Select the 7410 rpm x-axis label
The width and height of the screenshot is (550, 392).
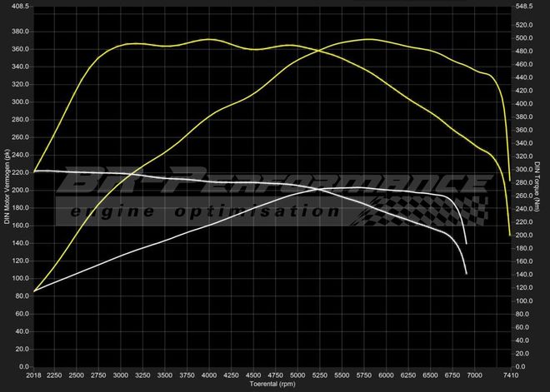pyautogui.click(x=510, y=375)
